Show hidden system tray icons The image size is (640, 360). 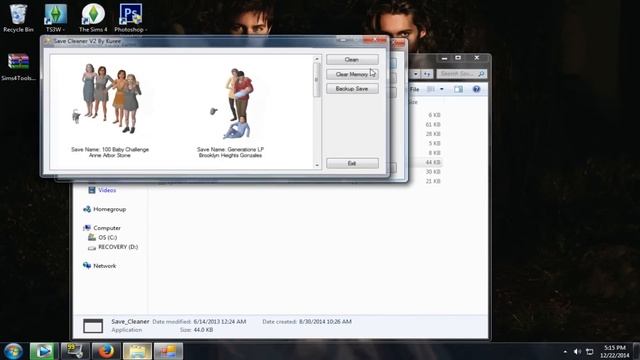(565, 351)
